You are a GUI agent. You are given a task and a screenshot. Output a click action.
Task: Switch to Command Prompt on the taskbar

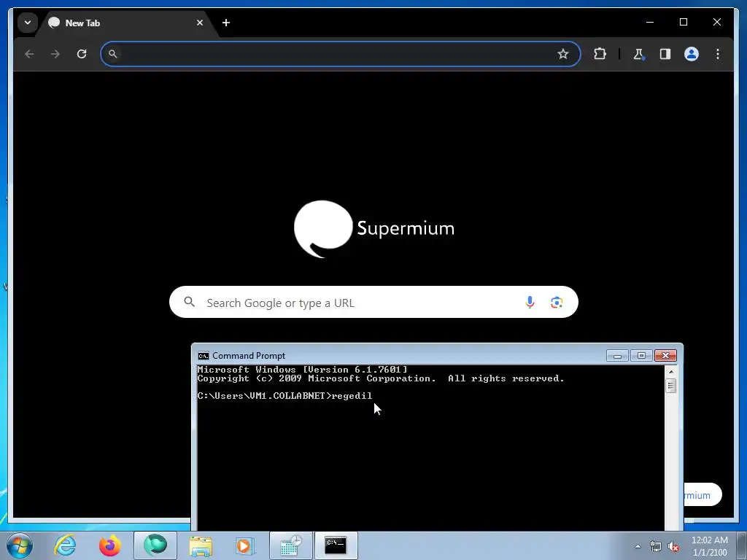(336, 545)
